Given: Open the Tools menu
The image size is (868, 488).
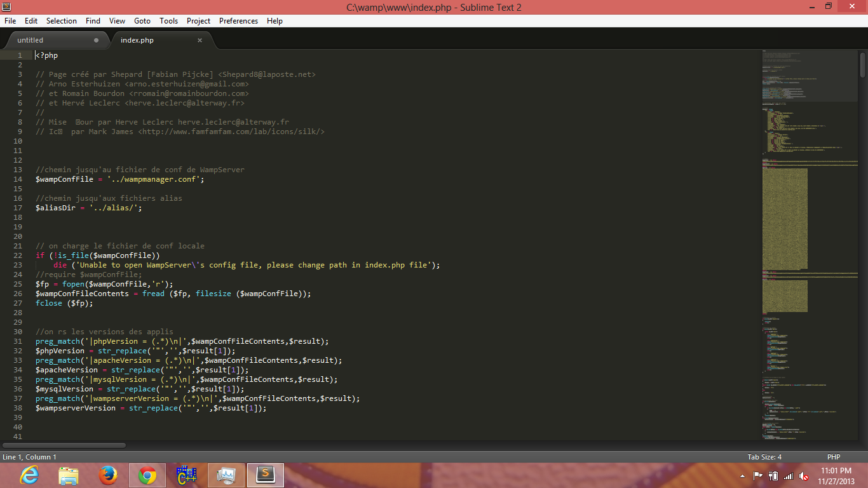Looking at the screenshot, I should pos(168,21).
